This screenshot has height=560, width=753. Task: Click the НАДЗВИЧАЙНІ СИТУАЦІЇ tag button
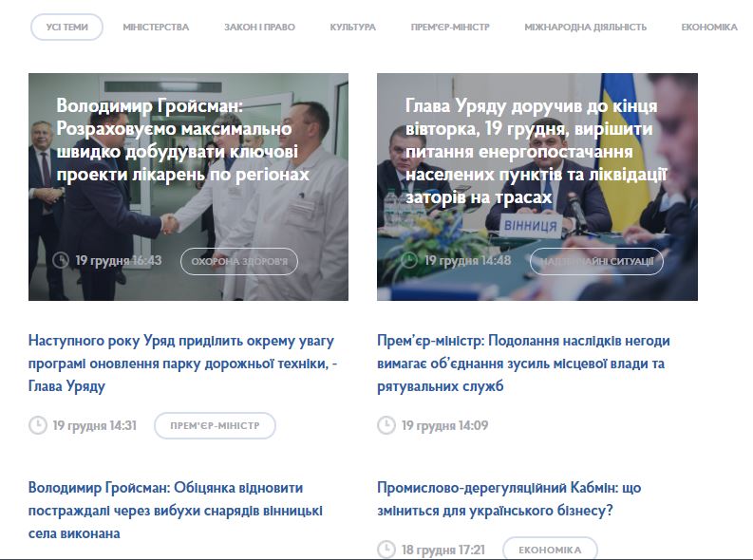click(x=596, y=262)
